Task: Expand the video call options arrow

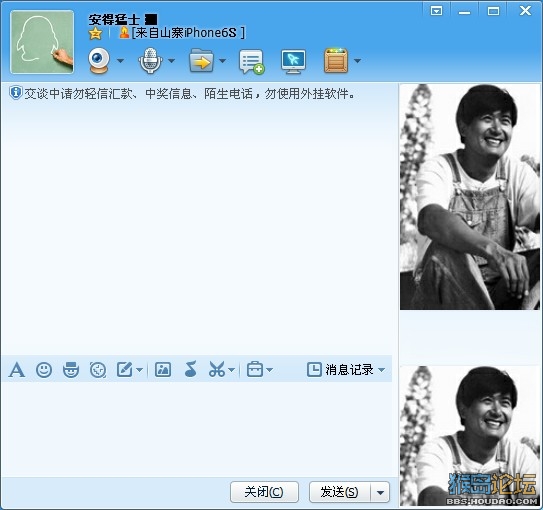Action: click(121, 61)
